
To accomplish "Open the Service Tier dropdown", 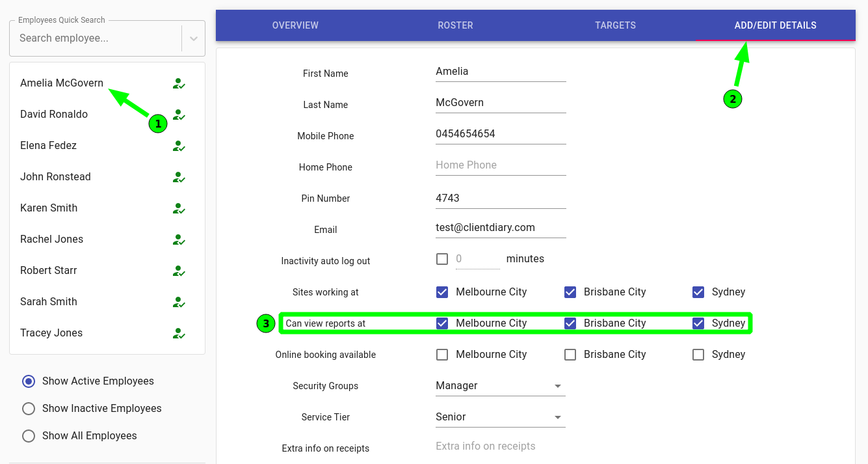I will point(499,417).
